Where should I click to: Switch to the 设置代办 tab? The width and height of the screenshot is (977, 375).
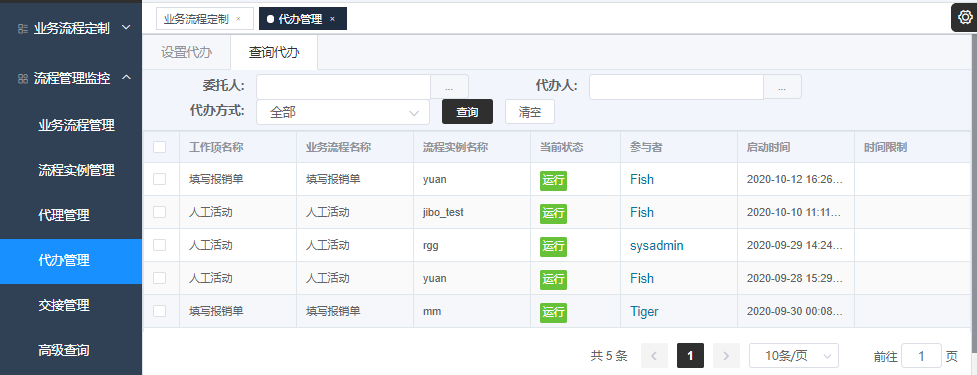click(186, 52)
